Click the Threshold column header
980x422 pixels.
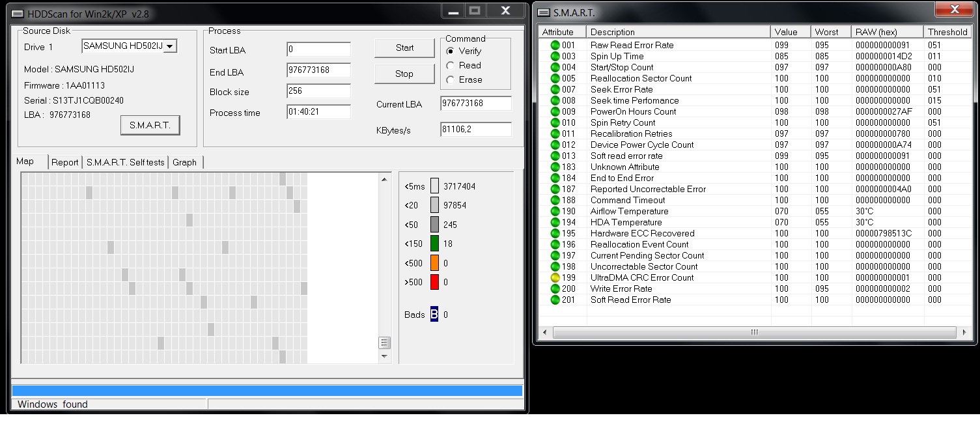[947, 32]
